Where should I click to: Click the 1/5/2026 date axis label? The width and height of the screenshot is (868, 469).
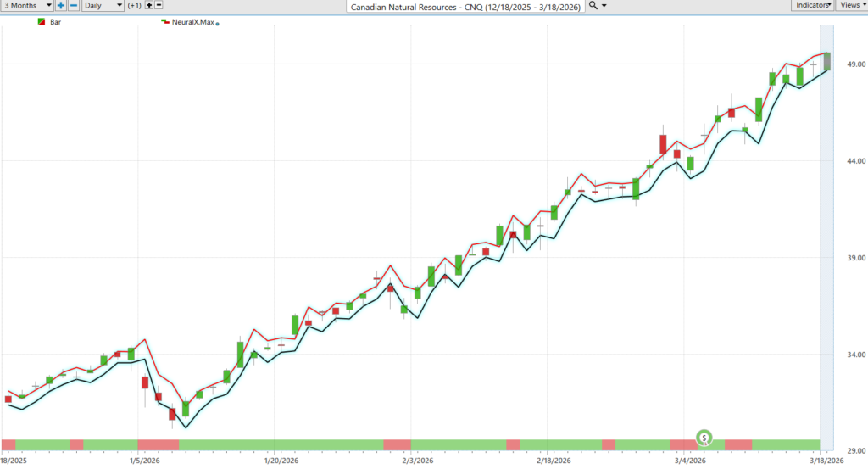(145, 461)
